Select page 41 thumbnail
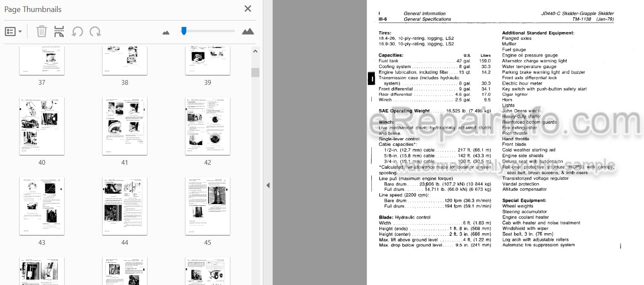 coord(125,126)
